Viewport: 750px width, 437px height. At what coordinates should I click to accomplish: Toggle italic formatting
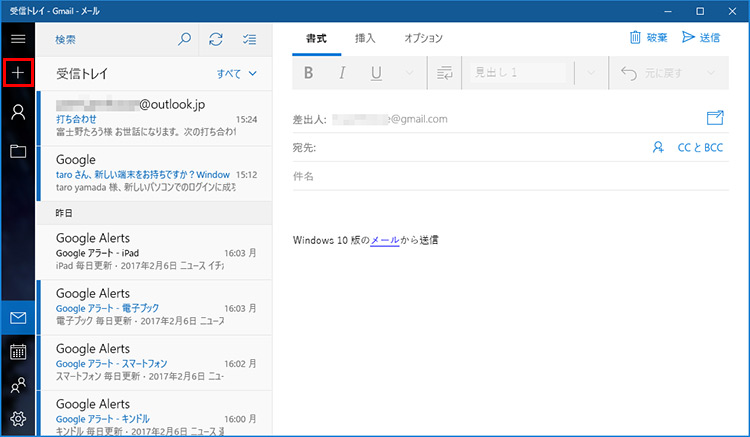(342, 73)
